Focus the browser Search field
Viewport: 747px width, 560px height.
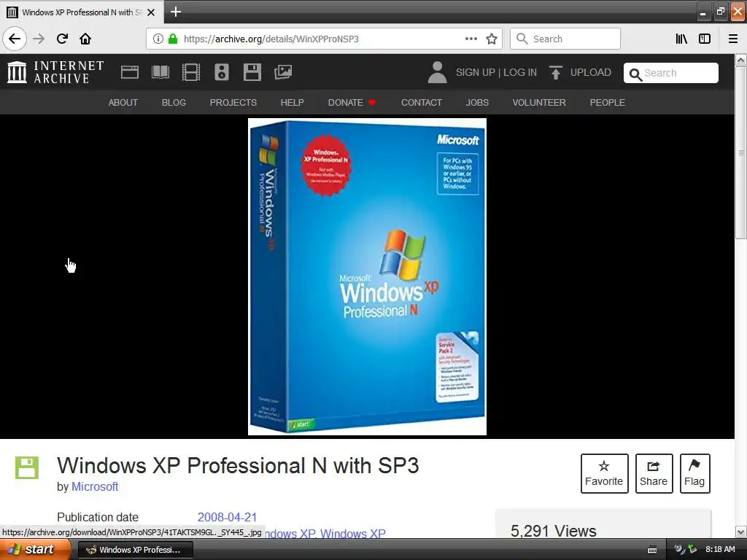[565, 39]
